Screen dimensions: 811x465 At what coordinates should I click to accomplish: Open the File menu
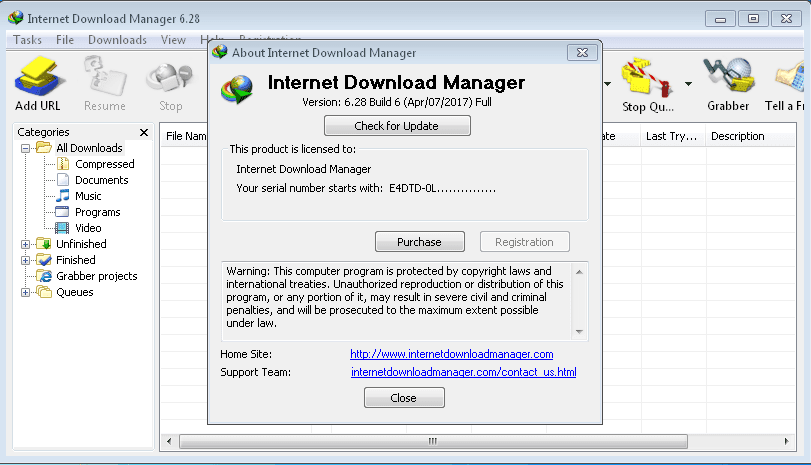[x=65, y=40]
